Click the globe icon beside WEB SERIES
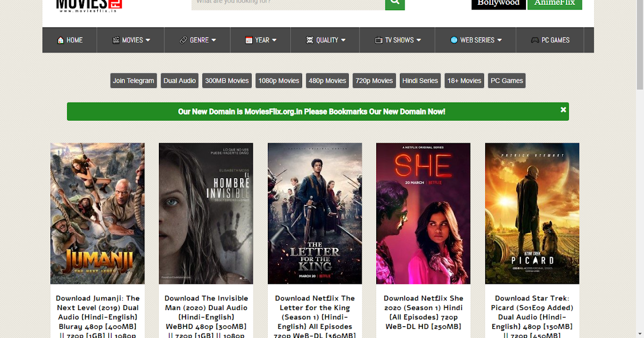Image resolution: width=644 pixels, height=338 pixels. click(x=454, y=40)
